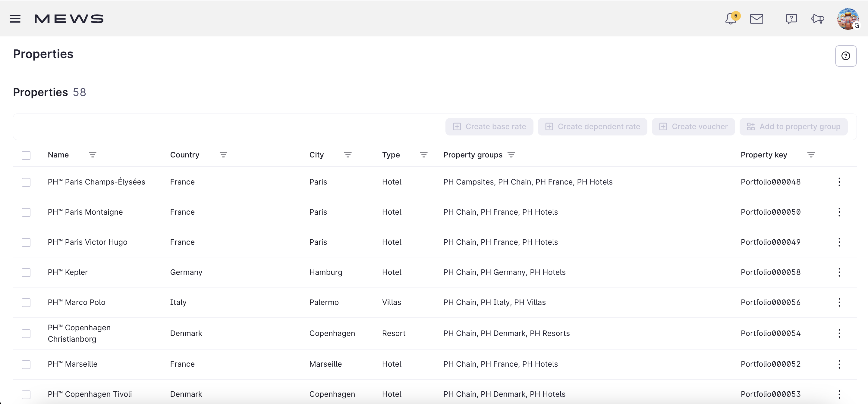Select the Paris Champs-Élysées row checkbox
The width and height of the screenshot is (868, 404).
pos(26,182)
